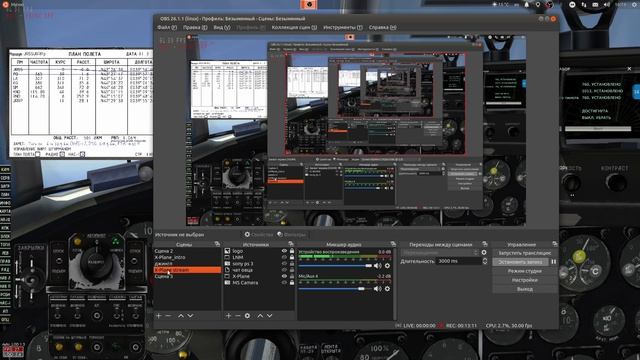Open the scene transition properties gear
Screen dimensions: 640x360
[484, 253]
